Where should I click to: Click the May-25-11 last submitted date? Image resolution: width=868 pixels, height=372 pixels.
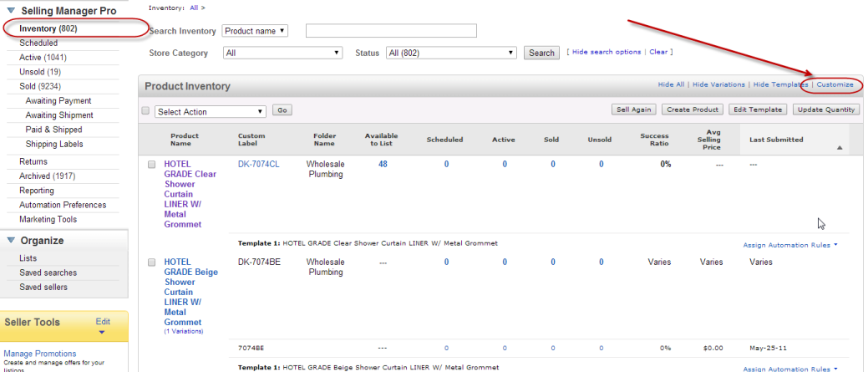click(x=766, y=349)
